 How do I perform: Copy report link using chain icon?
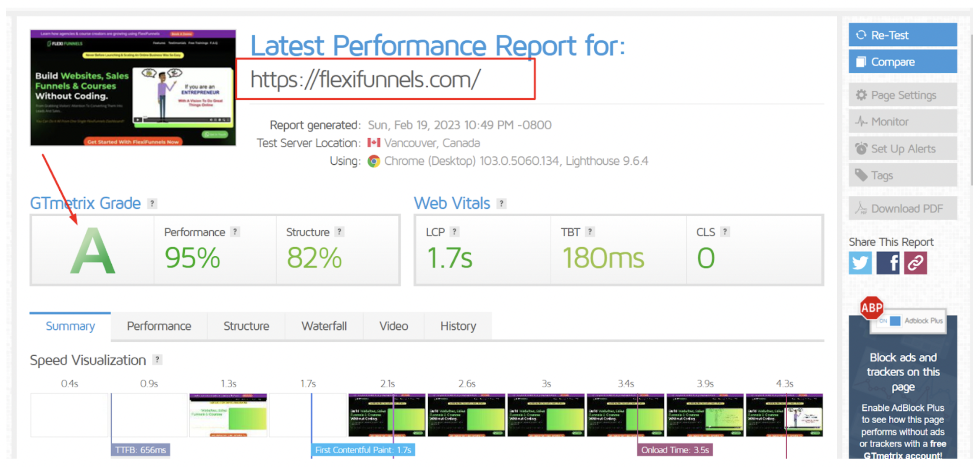(915, 263)
